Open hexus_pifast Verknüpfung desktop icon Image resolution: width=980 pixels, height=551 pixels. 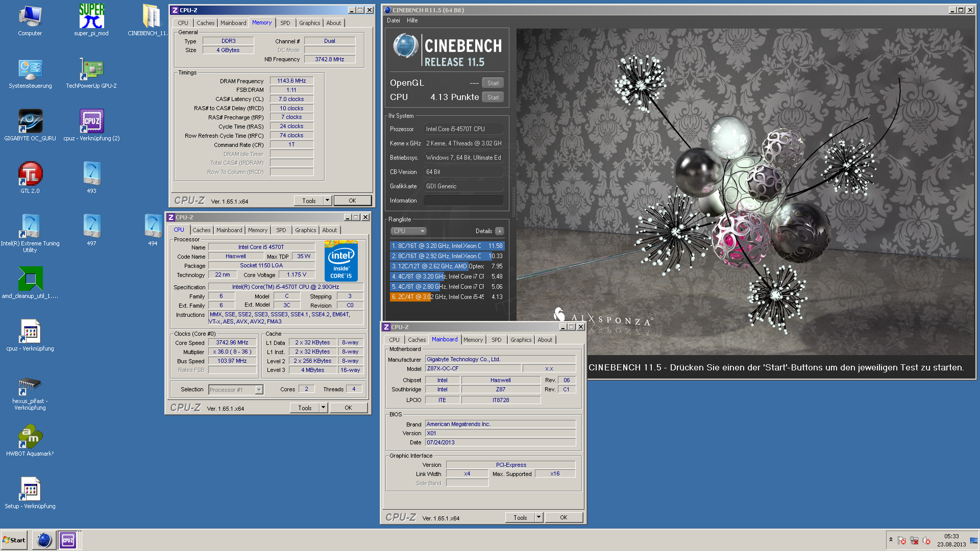pyautogui.click(x=30, y=393)
